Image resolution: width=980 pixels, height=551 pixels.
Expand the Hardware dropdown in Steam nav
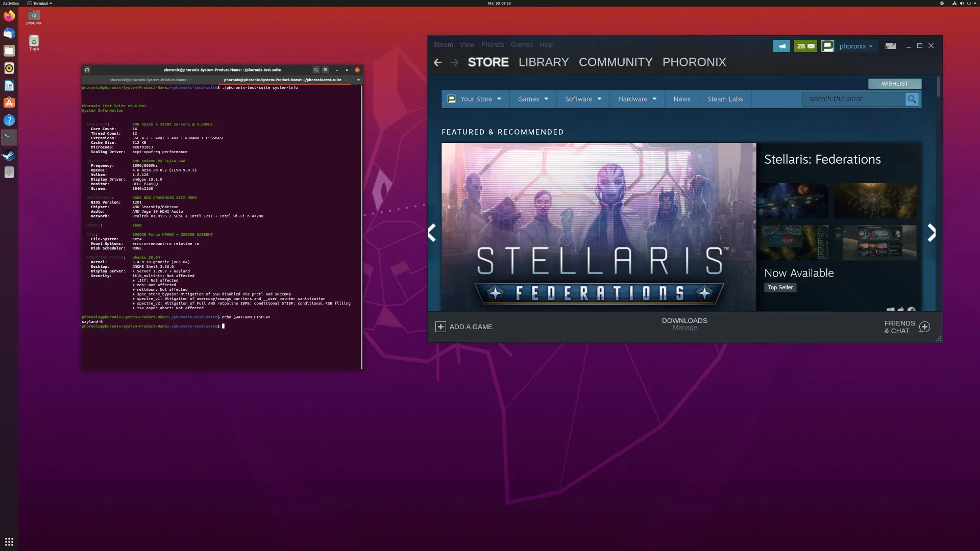(x=636, y=99)
